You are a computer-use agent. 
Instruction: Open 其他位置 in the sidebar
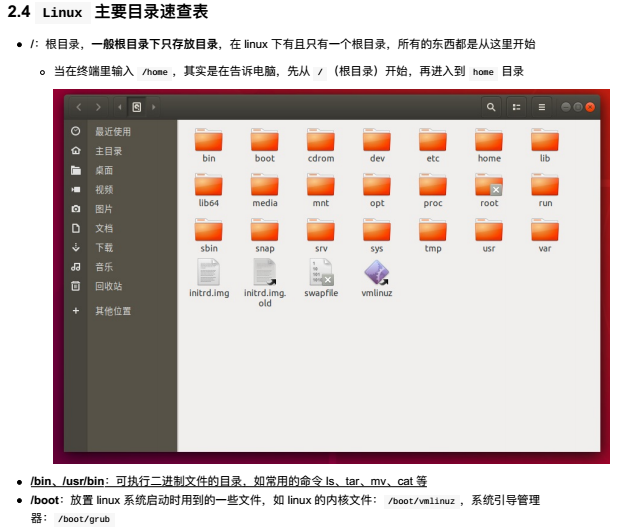coord(121,311)
